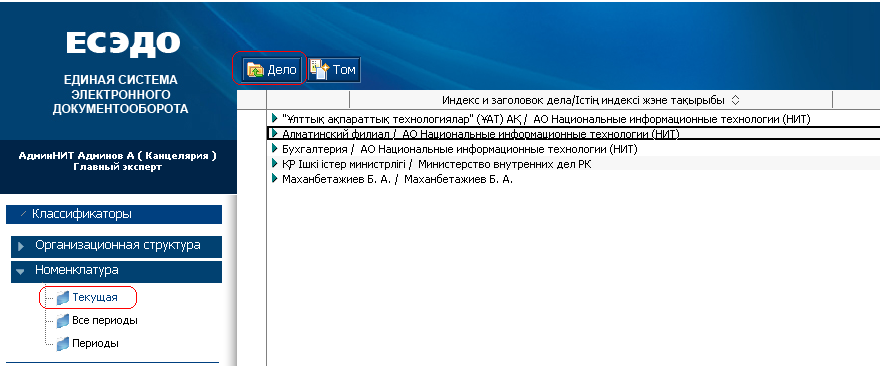Click the folder icon on Дело button
880x366 pixels.
pyautogui.click(x=256, y=71)
